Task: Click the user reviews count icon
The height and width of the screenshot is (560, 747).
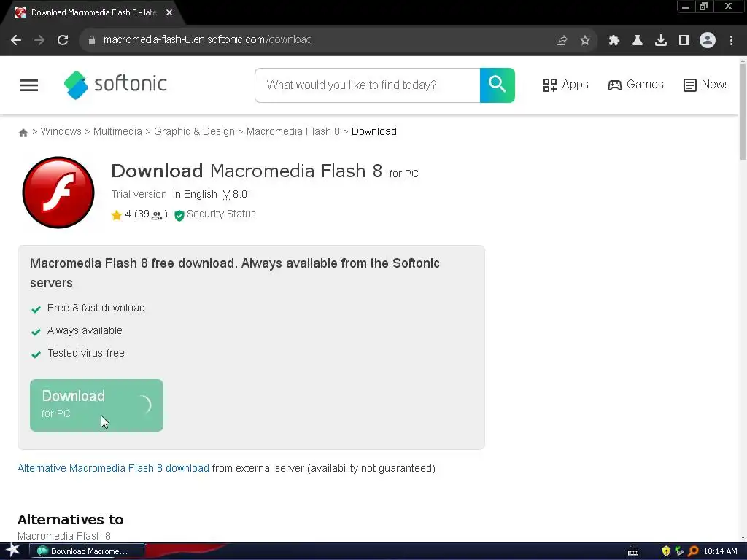Action: (x=156, y=216)
